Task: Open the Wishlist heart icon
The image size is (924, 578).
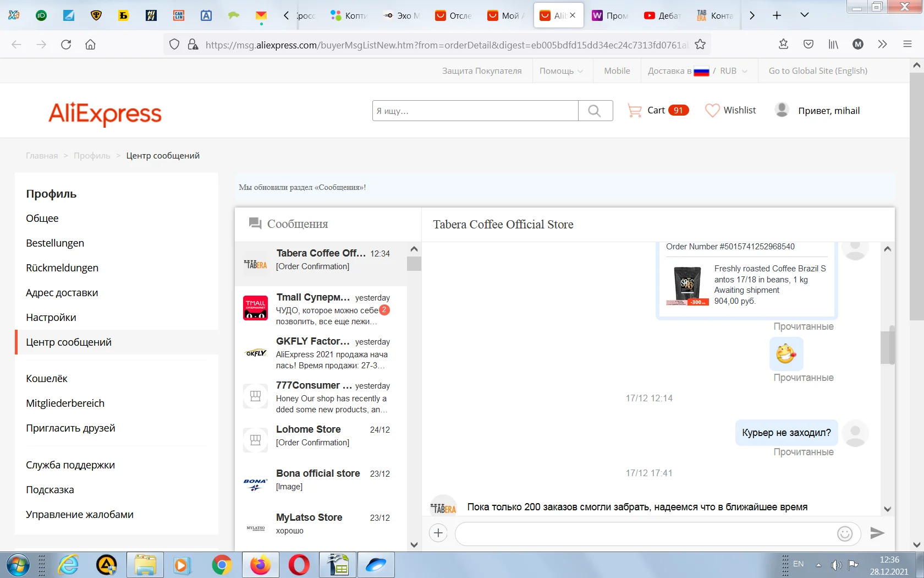Action: click(x=712, y=111)
